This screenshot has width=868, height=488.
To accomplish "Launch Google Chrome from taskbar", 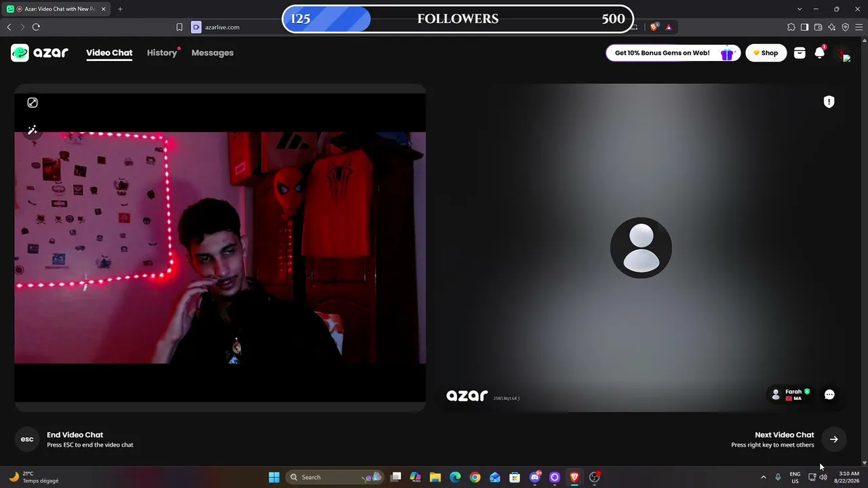I will click(x=475, y=477).
